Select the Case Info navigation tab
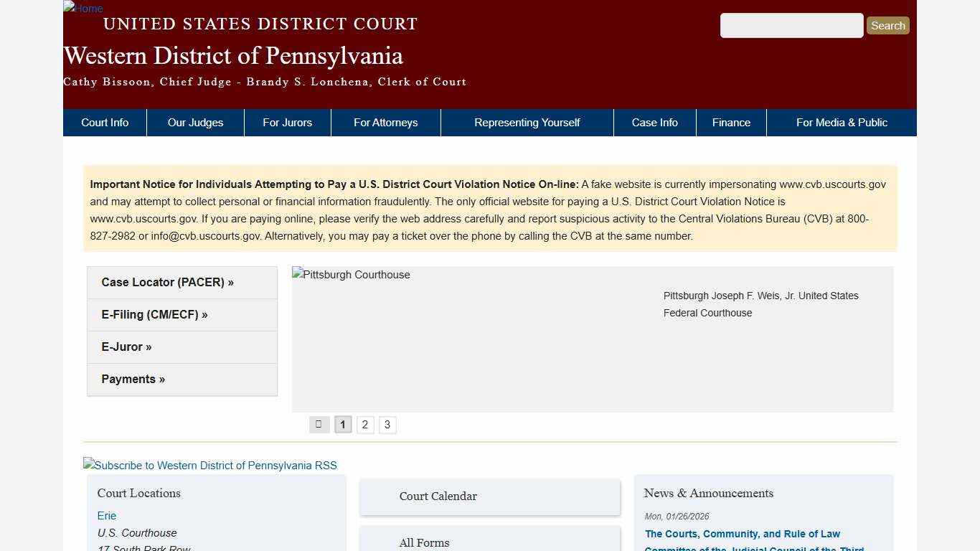 click(x=654, y=122)
